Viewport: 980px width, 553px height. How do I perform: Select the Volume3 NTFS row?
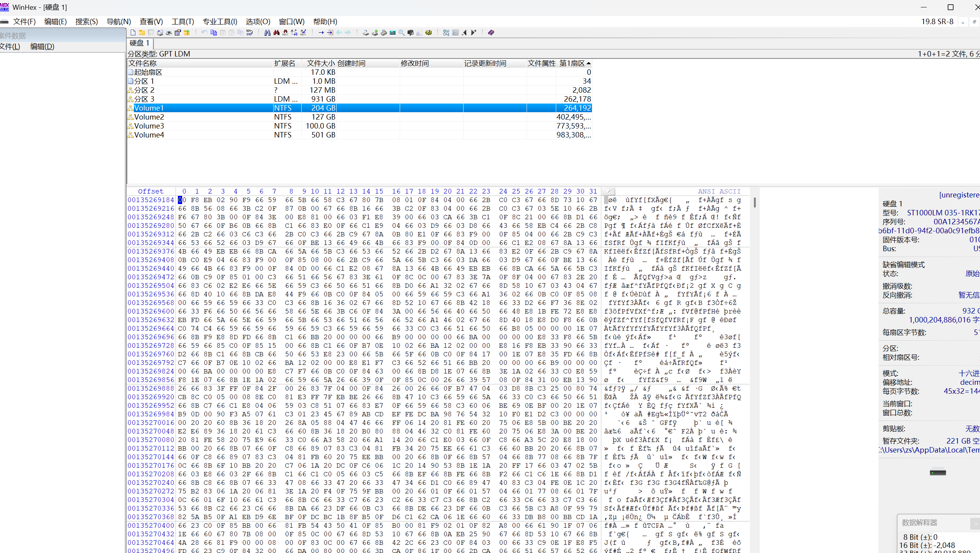(149, 126)
